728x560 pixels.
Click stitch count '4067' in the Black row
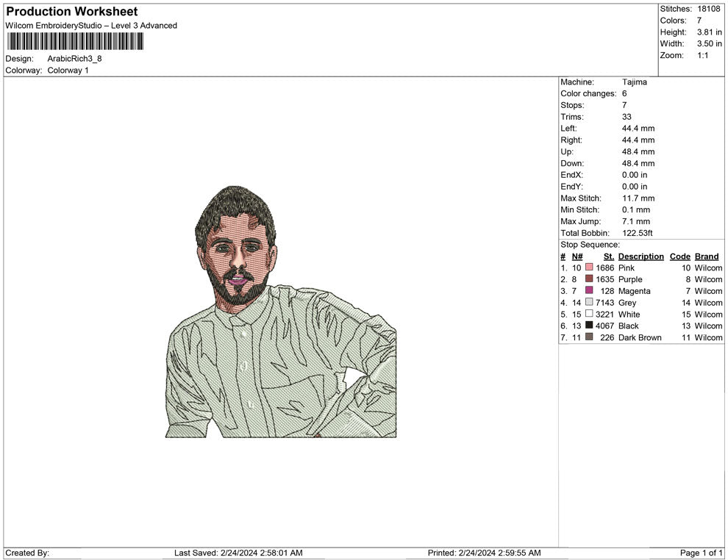604,326
